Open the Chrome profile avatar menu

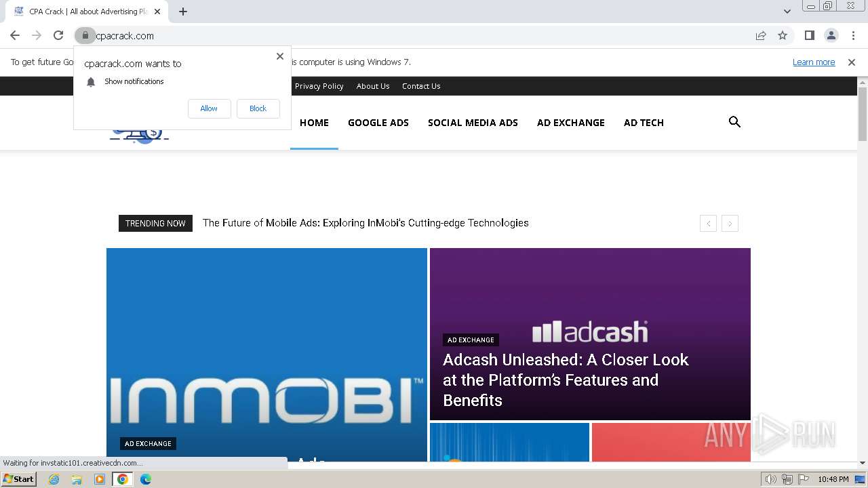[x=831, y=35]
